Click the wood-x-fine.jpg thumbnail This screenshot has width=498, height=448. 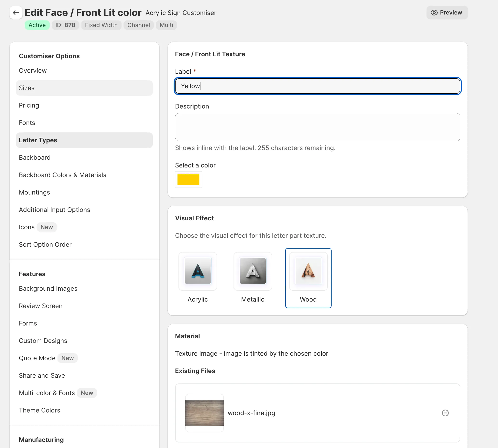click(x=205, y=412)
